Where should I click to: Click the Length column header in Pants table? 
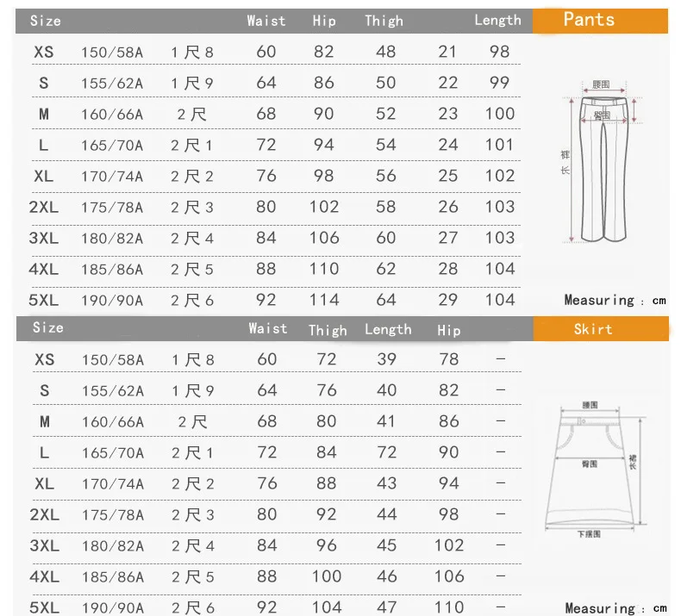pyautogui.click(x=497, y=21)
